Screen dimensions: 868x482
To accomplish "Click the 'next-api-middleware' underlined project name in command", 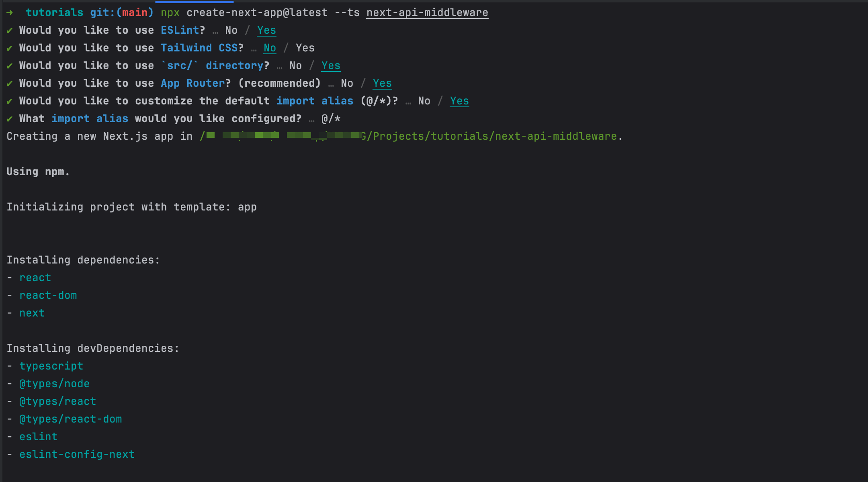I will click(x=427, y=12).
